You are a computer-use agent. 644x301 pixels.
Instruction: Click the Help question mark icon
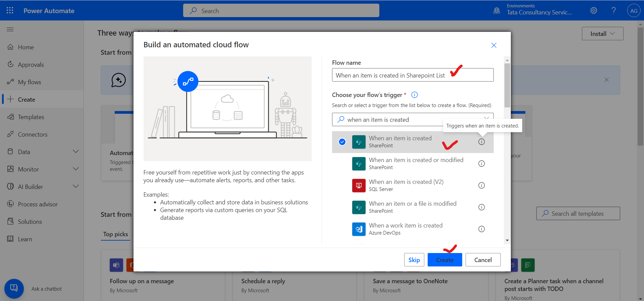pos(613,10)
